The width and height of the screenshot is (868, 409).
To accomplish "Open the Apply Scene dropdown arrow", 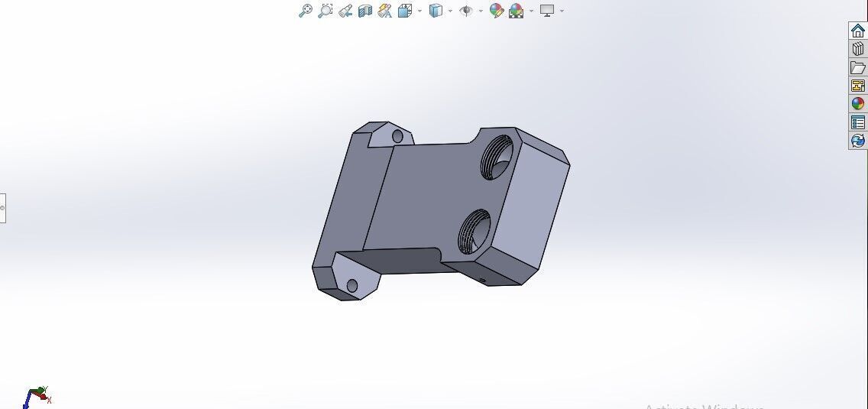I will pos(532,11).
